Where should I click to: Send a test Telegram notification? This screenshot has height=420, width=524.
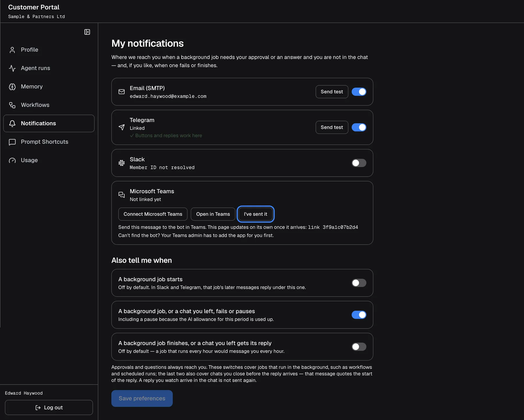332,127
